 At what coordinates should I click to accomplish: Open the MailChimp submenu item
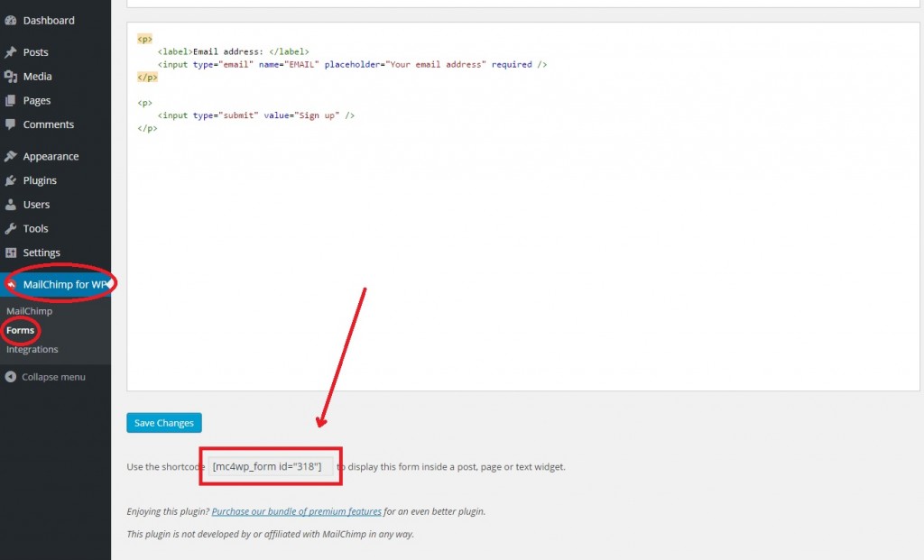(29, 311)
